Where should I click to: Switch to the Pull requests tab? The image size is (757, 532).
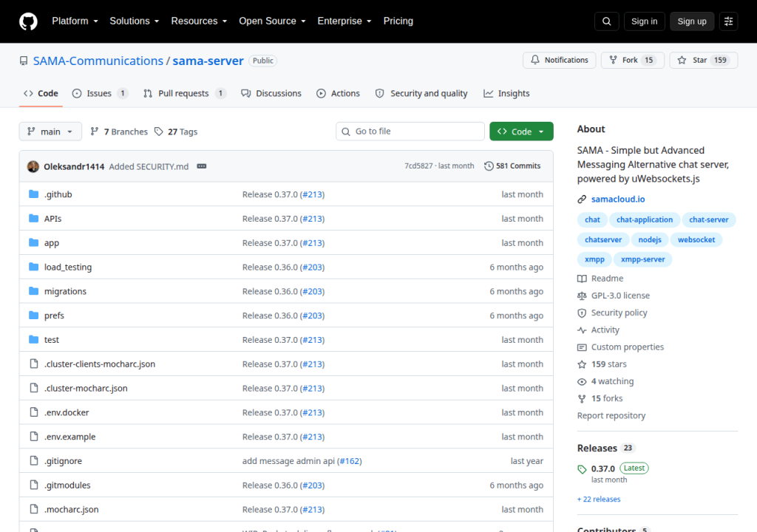click(x=184, y=93)
